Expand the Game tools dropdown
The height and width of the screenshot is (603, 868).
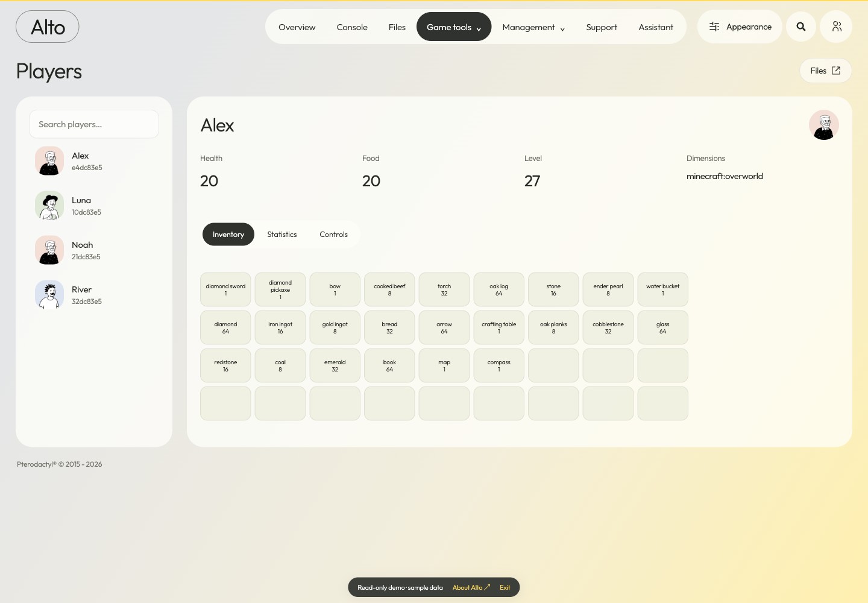pos(454,27)
